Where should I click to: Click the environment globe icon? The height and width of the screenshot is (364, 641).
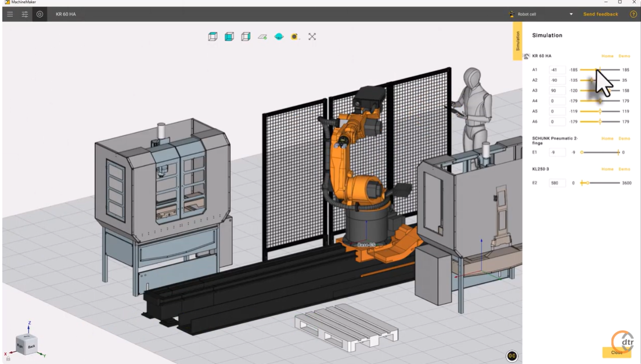click(279, 36)
